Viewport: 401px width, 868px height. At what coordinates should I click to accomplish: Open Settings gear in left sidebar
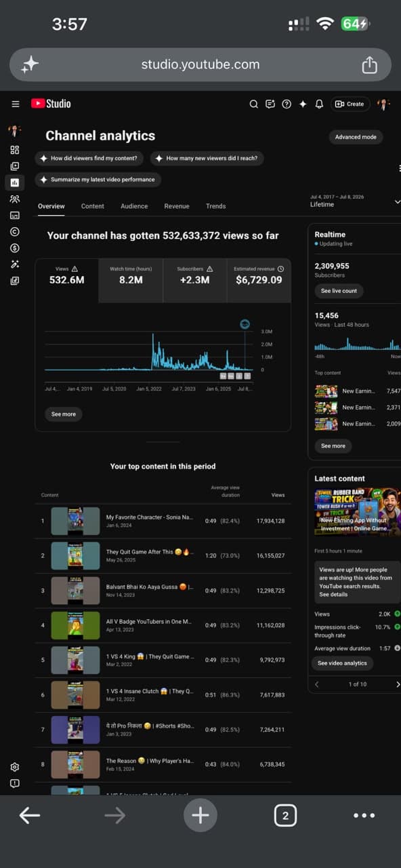[15, 767]
